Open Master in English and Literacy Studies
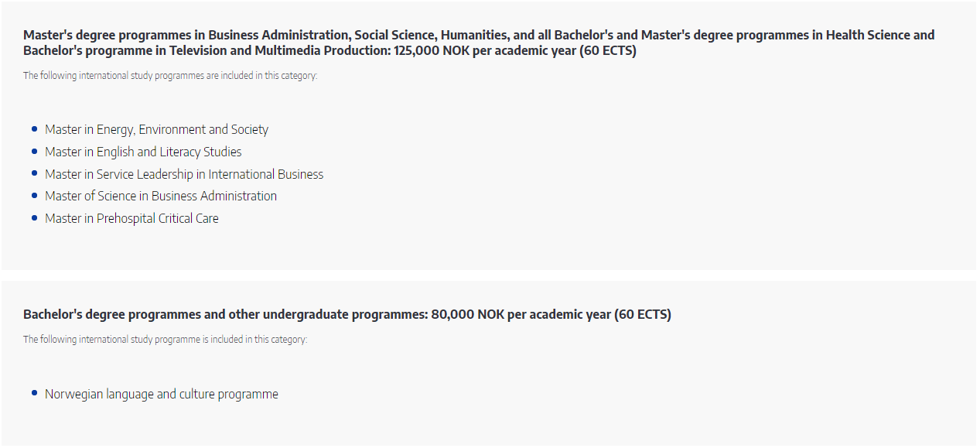The width and height of the screenshot is (980, 448). (x=143, y=152)
